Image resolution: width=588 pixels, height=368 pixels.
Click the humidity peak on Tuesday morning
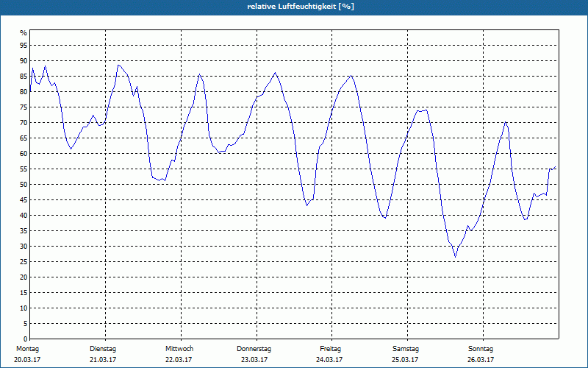118,65
